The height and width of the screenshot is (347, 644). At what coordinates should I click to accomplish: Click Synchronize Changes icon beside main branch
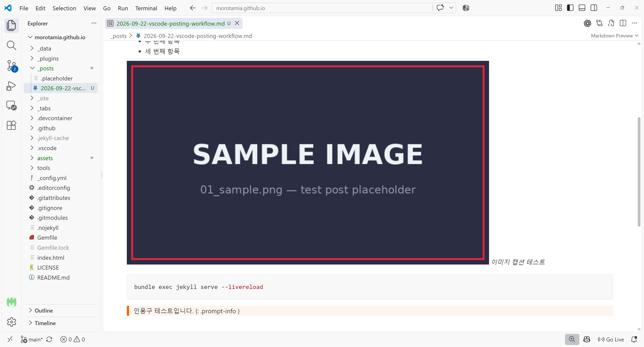pos(49,339)
